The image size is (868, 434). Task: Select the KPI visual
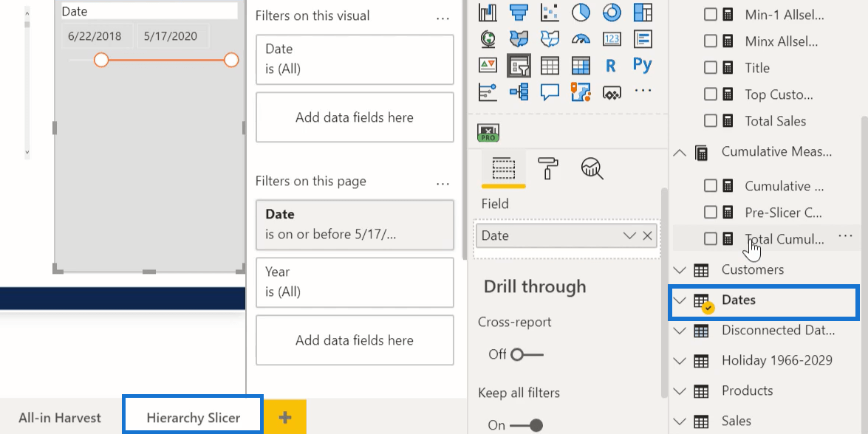click(488, 65)
